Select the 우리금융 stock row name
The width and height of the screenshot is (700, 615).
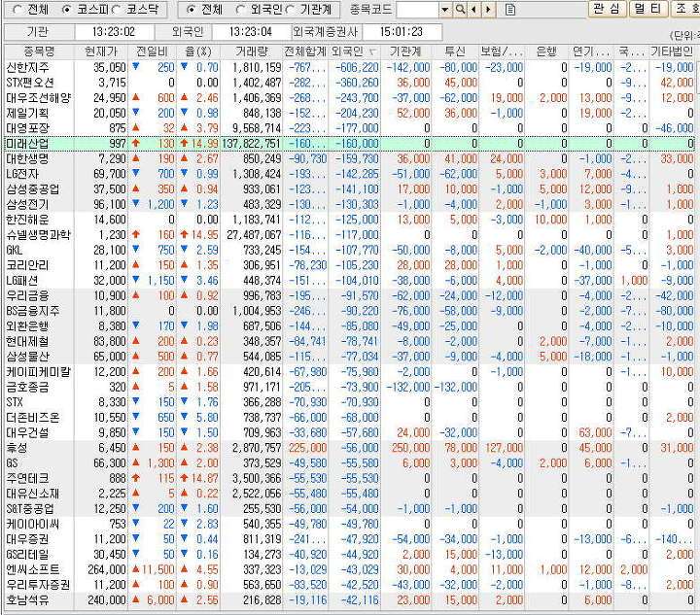tap(27, 295)
